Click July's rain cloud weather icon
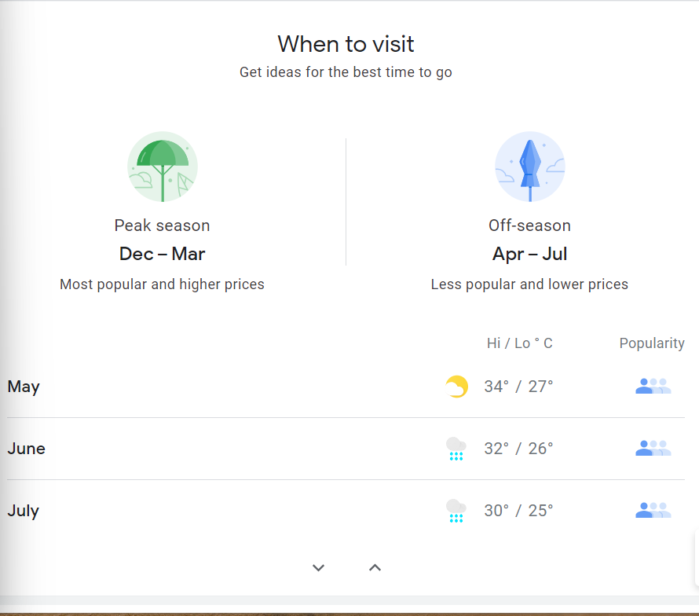This screenshot has width=699, height=616. [456, 510]
